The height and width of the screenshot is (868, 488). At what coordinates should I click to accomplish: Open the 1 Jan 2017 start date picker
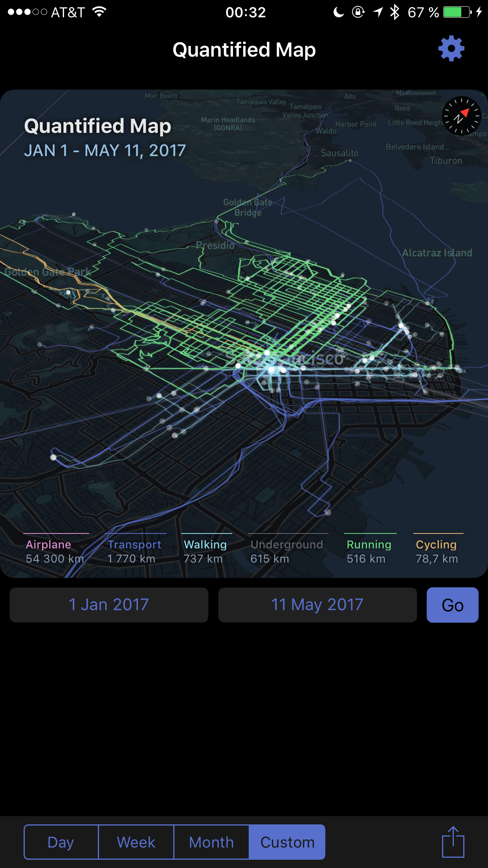coord(109,605)
